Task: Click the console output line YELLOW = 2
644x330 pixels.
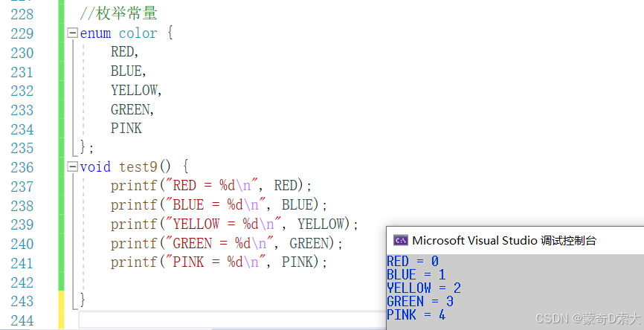Action: pyautogui.click(x=424, y=288)
